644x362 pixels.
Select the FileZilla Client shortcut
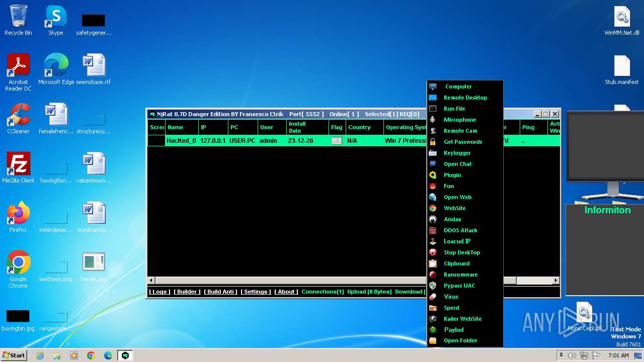pos(18,168)
